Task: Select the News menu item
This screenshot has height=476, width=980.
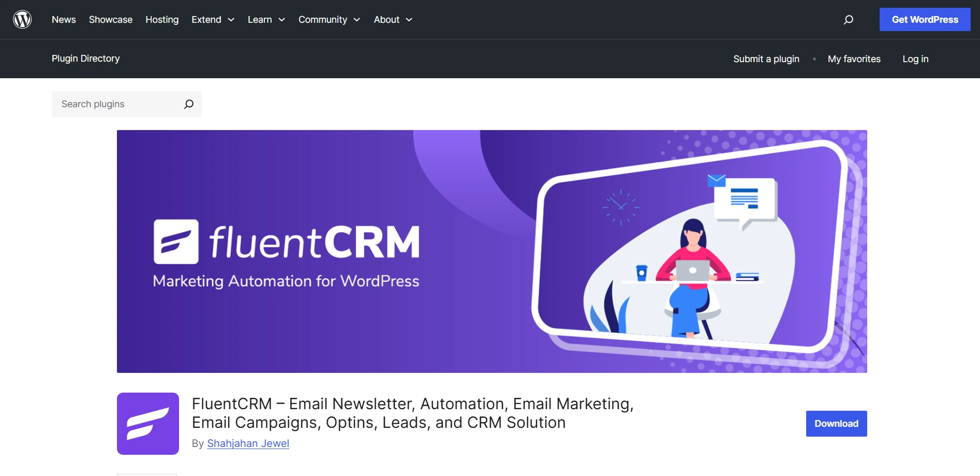Action: click(63, 19)
